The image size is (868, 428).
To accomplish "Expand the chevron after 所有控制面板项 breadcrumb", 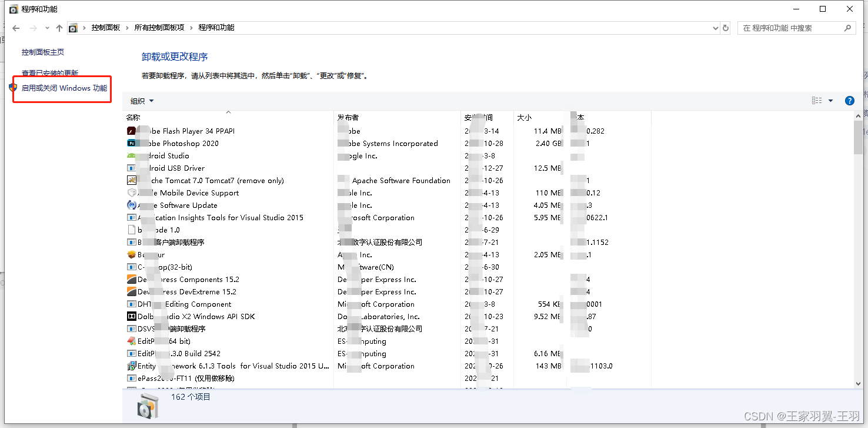I will (192, 28).
